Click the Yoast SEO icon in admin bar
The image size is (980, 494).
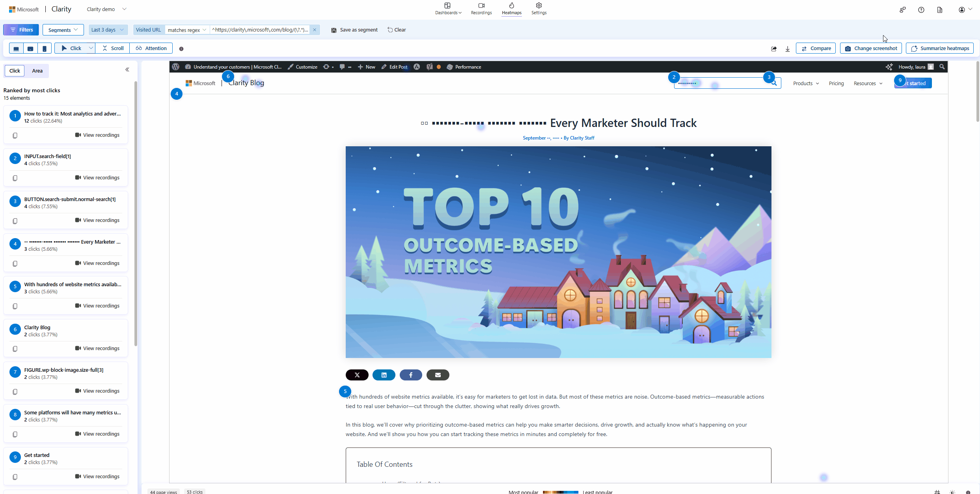tap(429, 67)
